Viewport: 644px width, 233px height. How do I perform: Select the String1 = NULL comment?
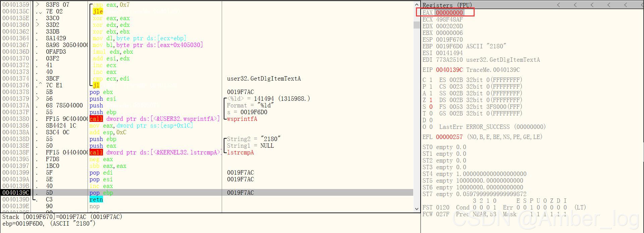[251, 146]
